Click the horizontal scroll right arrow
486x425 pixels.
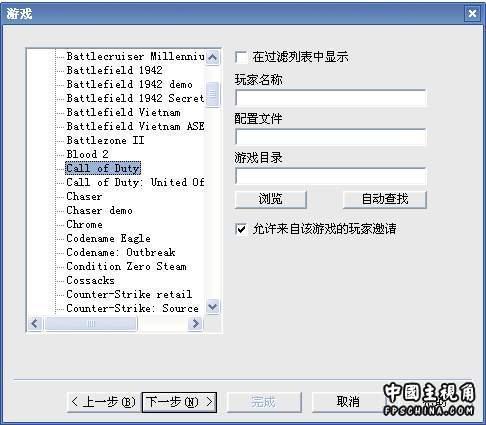tap(196, 323)
